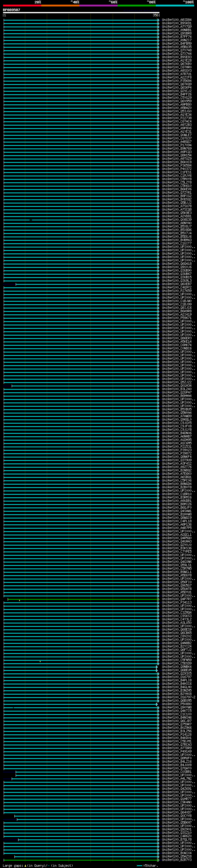Select the UniRef100_Q7RCA3 label

(x=176, y=744)
